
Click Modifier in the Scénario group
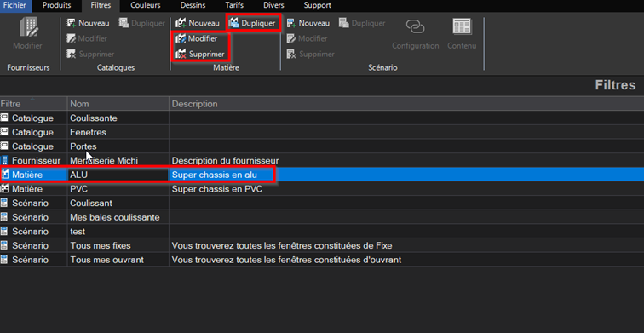tap(308, 38)
